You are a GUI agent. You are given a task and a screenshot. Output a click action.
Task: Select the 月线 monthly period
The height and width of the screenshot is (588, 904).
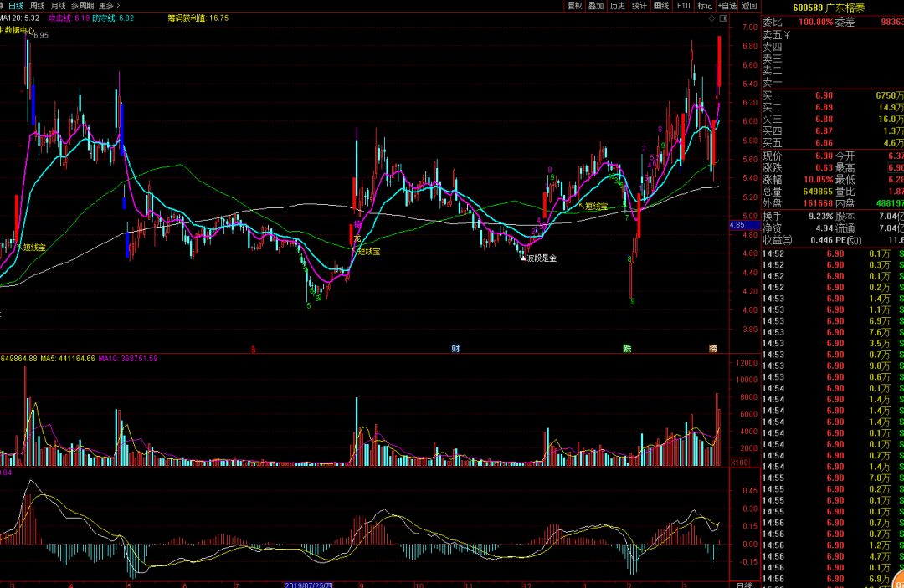click(59, 5)
